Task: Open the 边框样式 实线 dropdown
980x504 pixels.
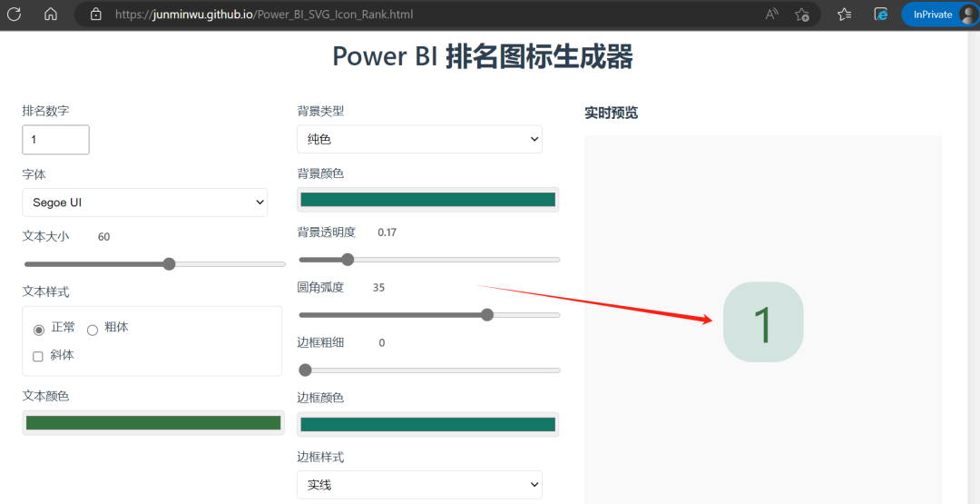Action: pos(419,485)
